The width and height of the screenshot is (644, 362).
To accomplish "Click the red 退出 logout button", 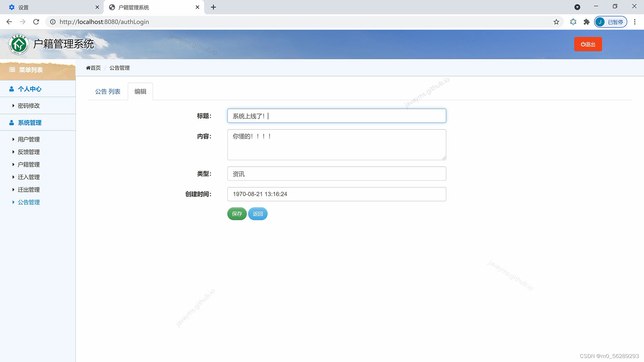I will click(588, 44).
